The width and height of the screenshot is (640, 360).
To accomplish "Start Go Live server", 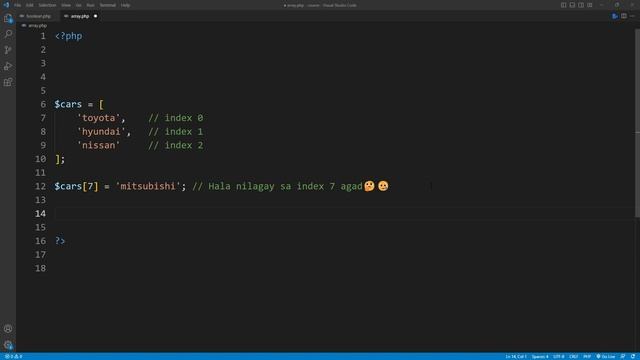I will [x=606, y=356].
